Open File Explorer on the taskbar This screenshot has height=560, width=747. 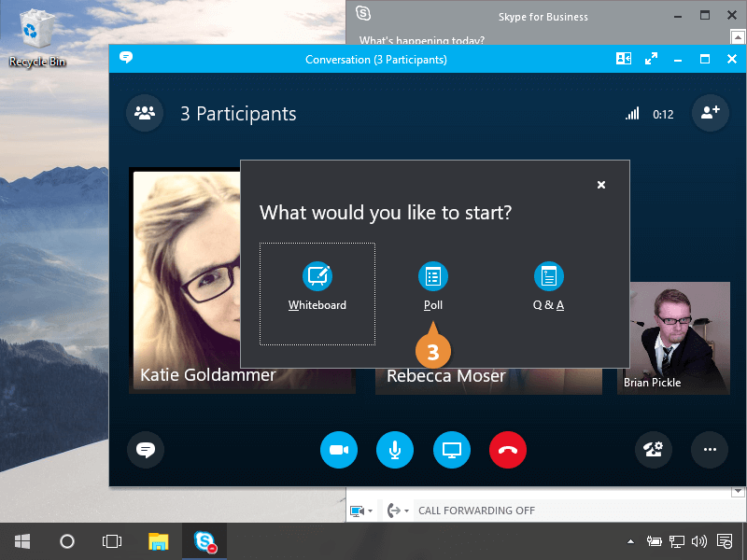(x=159, y=541)
